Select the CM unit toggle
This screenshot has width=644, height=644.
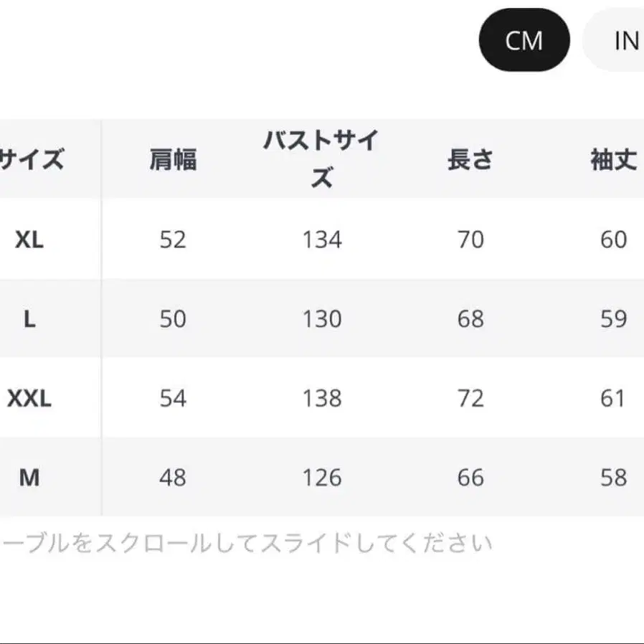[523, 40]
